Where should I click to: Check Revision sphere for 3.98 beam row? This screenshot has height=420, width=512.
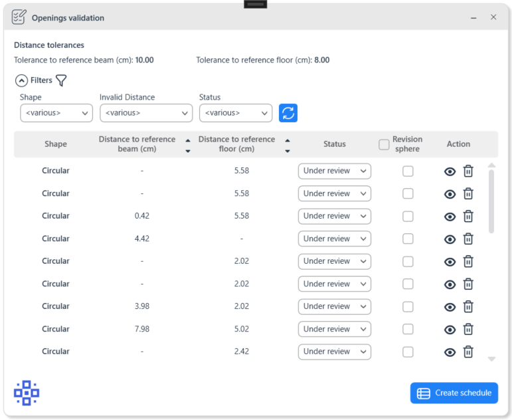tap(408, 306)
